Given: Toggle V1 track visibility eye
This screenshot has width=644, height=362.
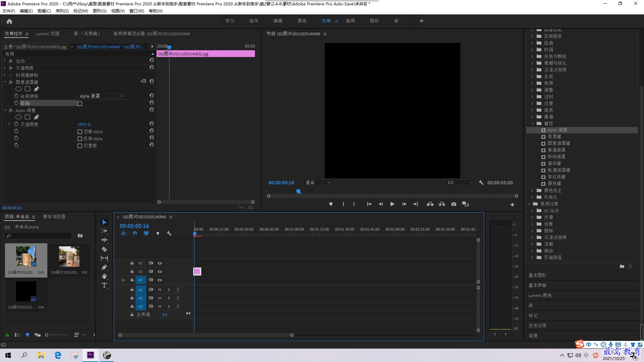Looking at the screenshot, I should [160, 280].
